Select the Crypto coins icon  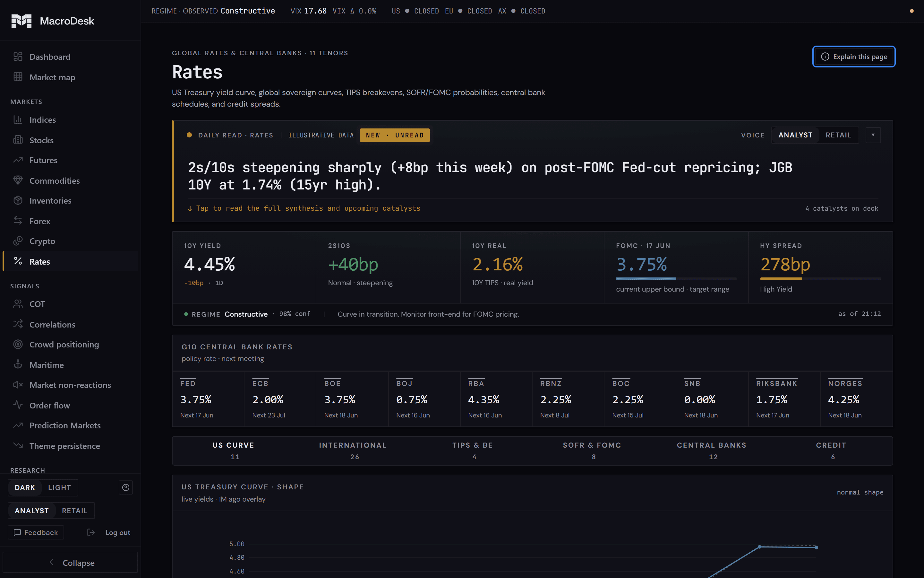coord(18,241)
